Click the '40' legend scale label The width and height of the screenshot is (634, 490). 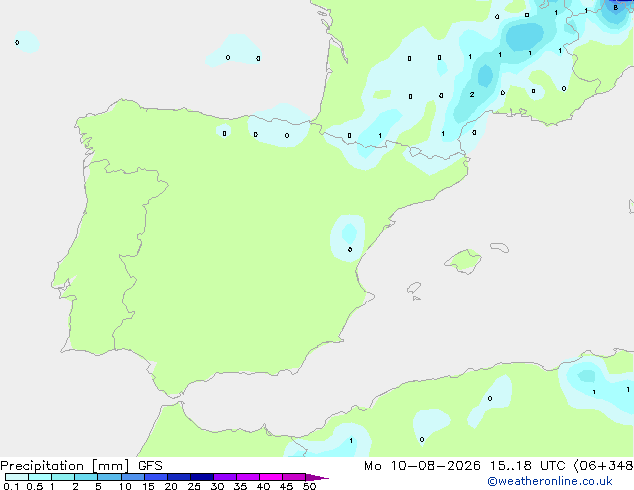pos(263,486)
